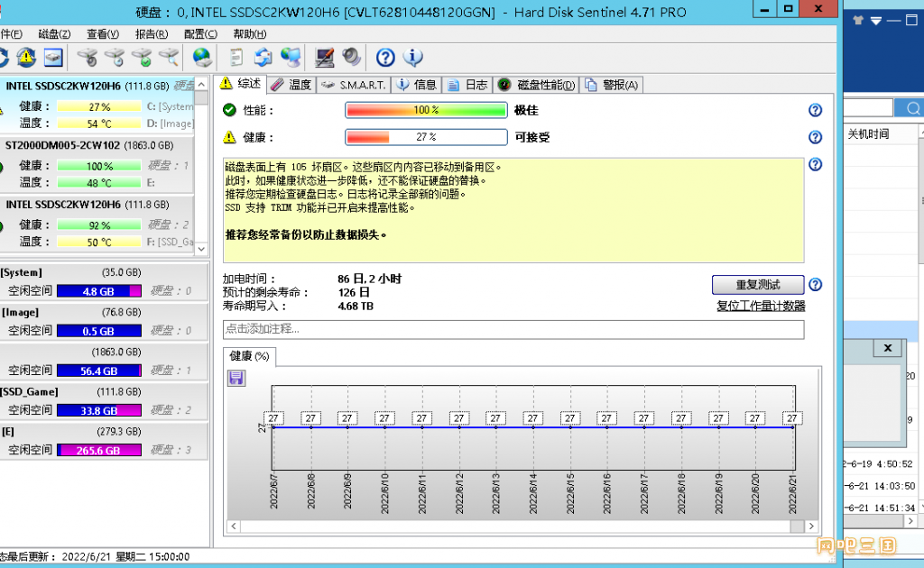Click the [System] free space 4.8 GB bar
Screen dimensions: 924x568
(x=99, y=291)
